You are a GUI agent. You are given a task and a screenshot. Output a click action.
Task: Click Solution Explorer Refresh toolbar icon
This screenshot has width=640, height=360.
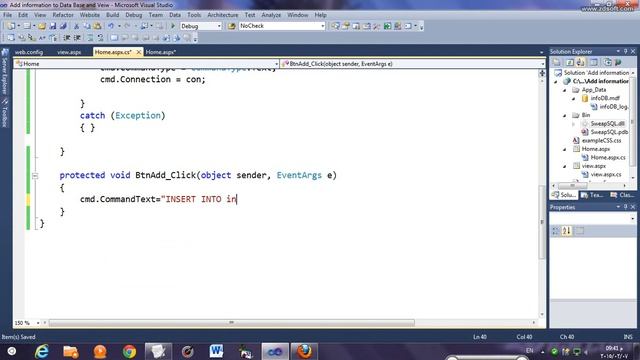570,62
